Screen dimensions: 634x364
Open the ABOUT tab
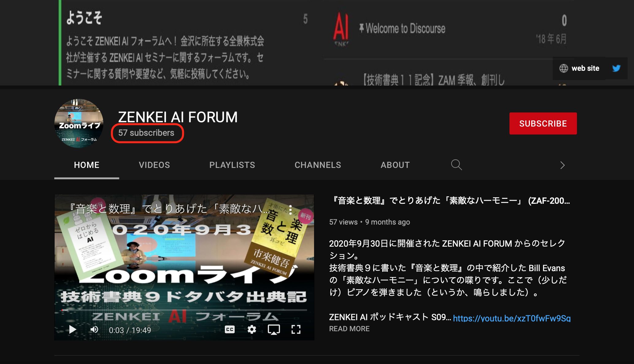click(x=395, y=165)
